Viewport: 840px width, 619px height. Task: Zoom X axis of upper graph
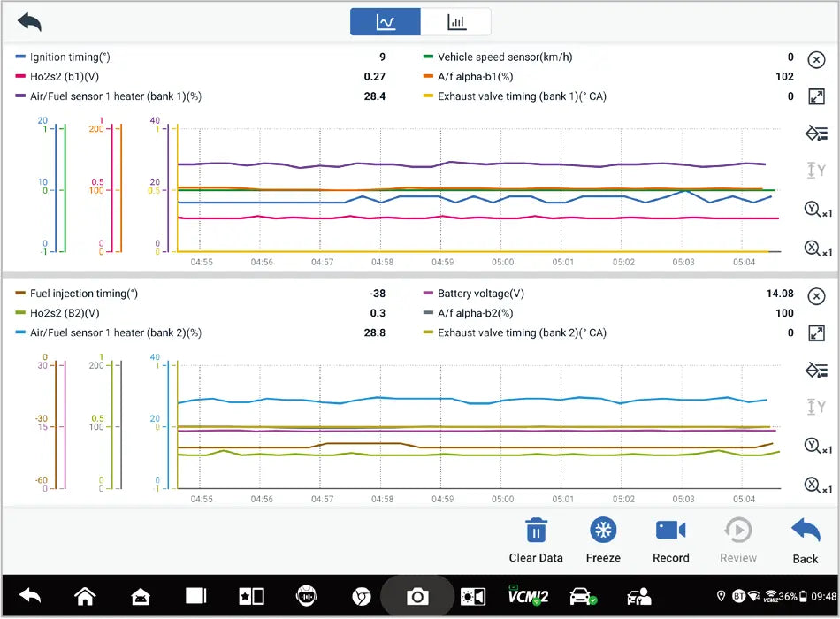pyautogui.click(x=817, y=248)
